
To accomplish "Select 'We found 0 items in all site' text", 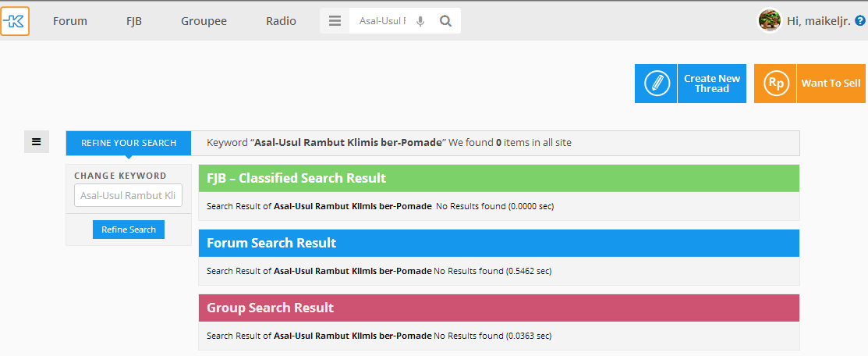I will coord(510,143).
